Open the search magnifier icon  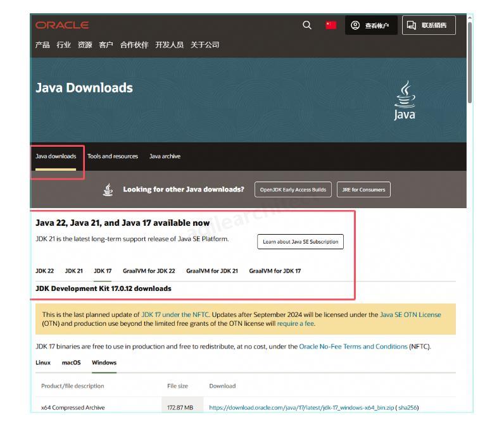click(307, 25)
